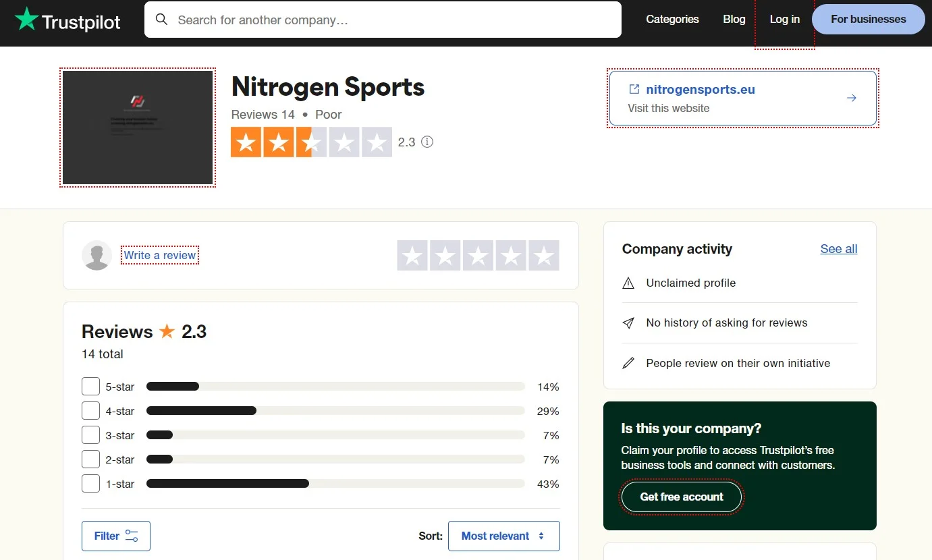
Task: Click the 4-star percentage bar
Action: tap(335, 410)
